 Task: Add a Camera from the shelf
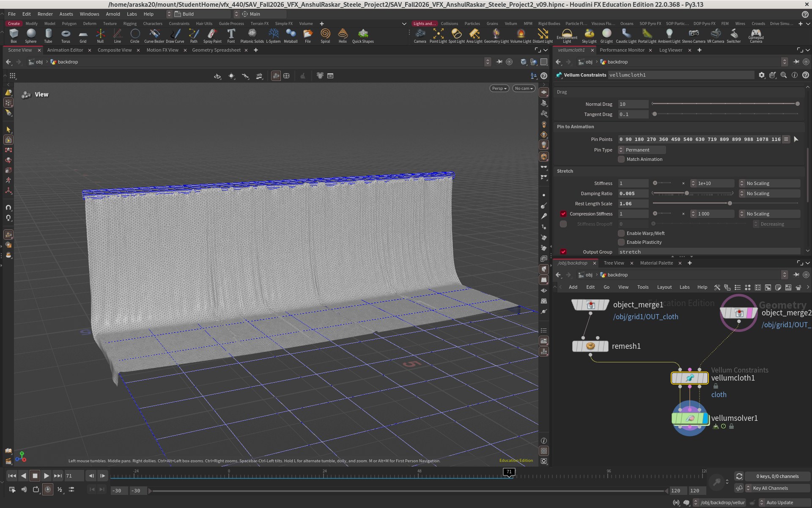[x=420, y=36]
